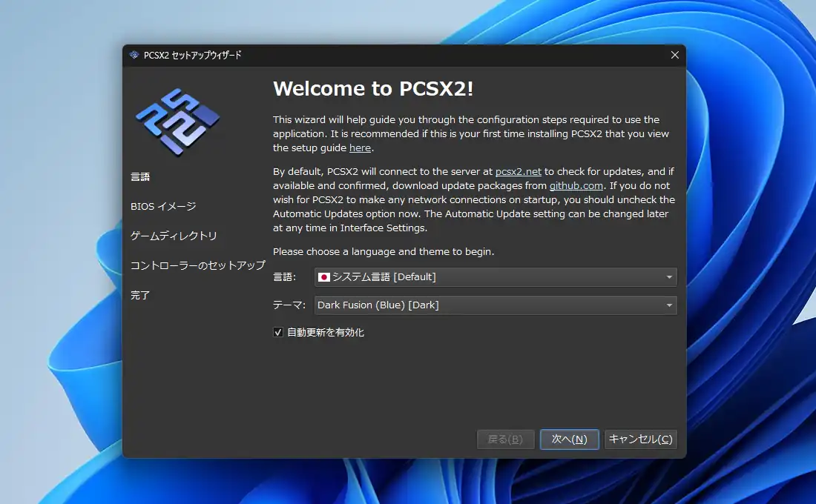Screen dimensions: 816x504
Task: Open the setup guide "here" link
Action: pos(360,148)
